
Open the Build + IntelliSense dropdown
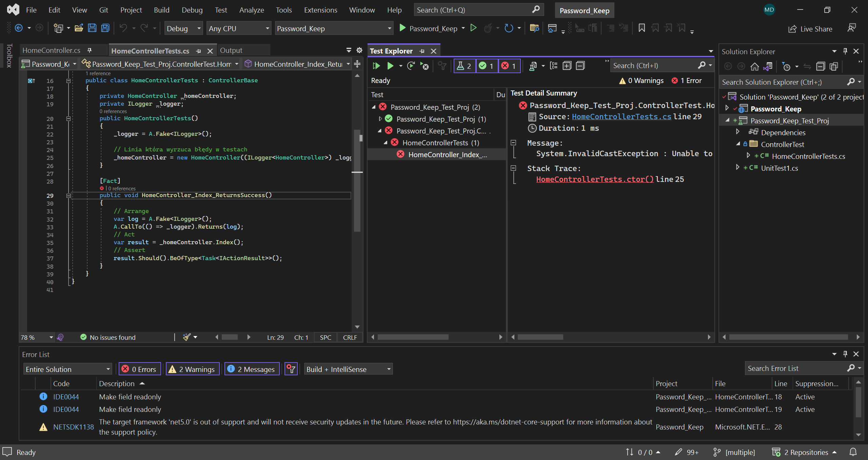(x=348, y=369)
